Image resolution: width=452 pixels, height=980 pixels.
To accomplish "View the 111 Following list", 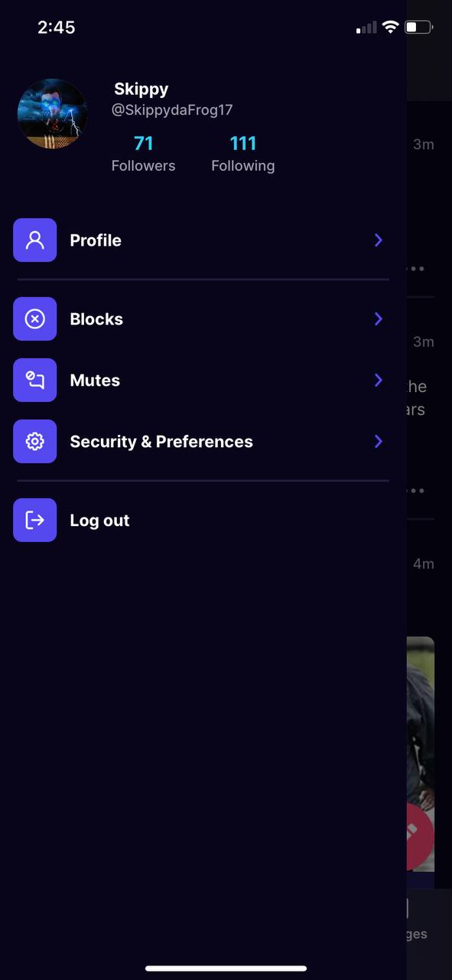I will click(243, 154).
